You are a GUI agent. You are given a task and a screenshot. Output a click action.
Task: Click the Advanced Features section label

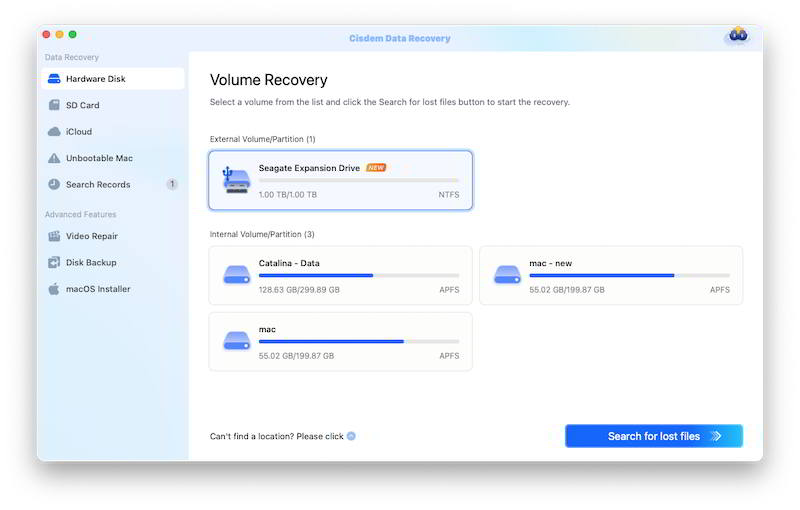point(81,214)
